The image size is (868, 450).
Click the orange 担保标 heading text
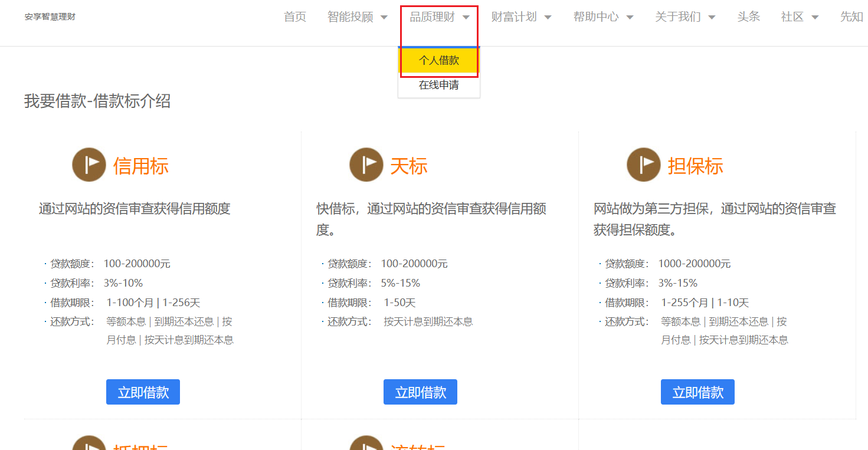coord(696,166)
